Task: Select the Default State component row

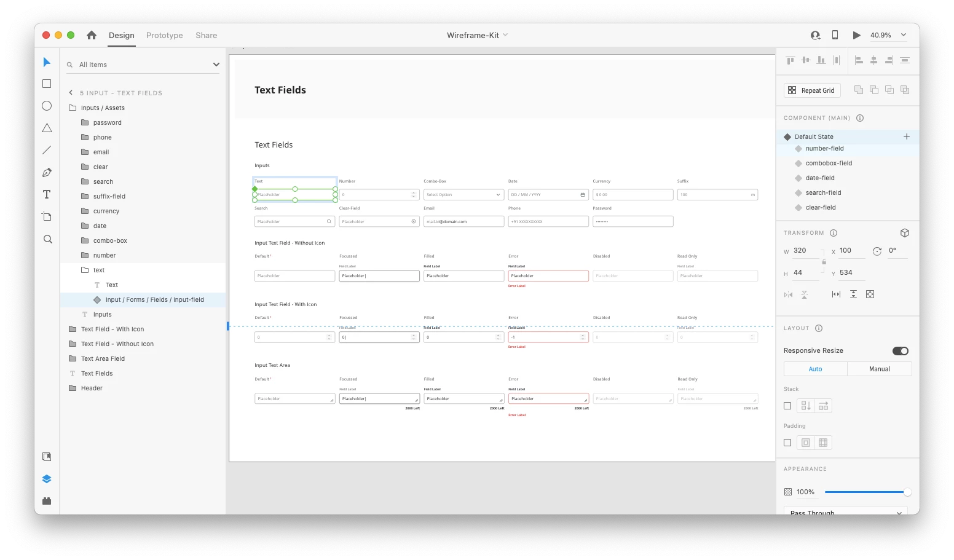Action: tap(848, 136)
